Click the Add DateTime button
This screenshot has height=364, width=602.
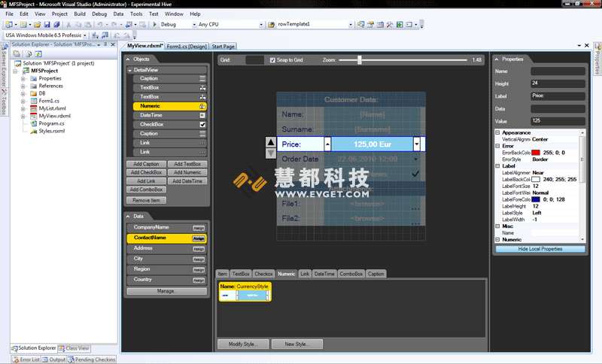pyautogui.click(x=187, y=181)
